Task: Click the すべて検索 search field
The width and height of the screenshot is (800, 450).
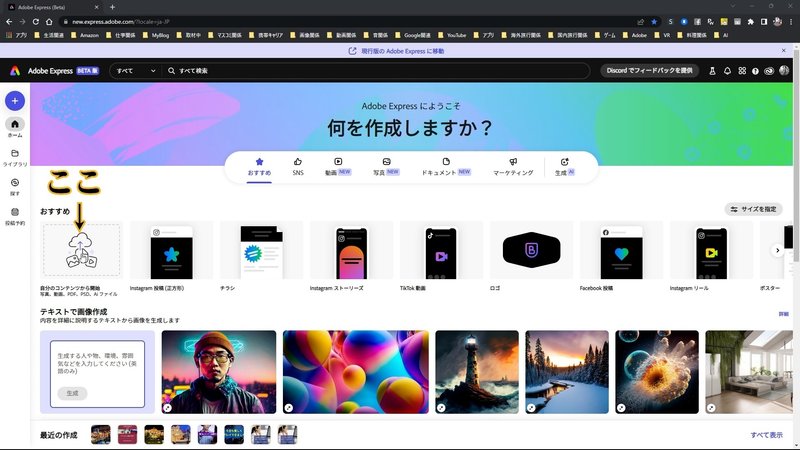Action: pyautogui.click(x=376, y=71)
